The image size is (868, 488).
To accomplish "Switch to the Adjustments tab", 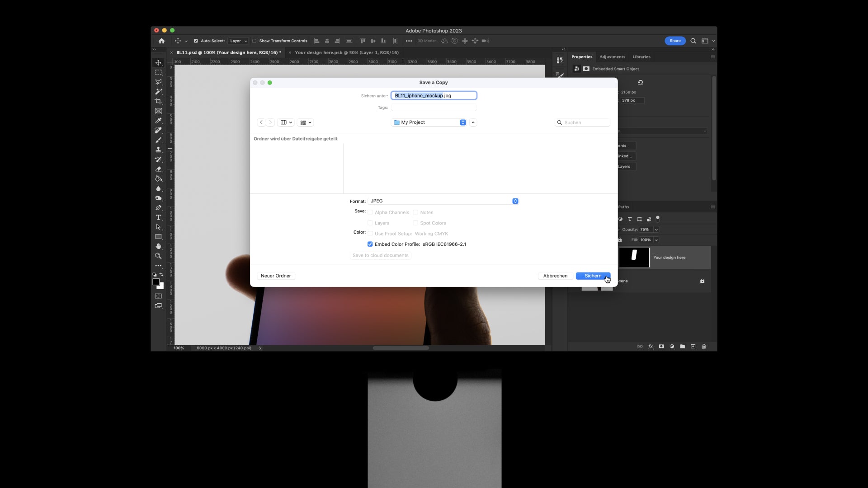I will click(612, 56).
